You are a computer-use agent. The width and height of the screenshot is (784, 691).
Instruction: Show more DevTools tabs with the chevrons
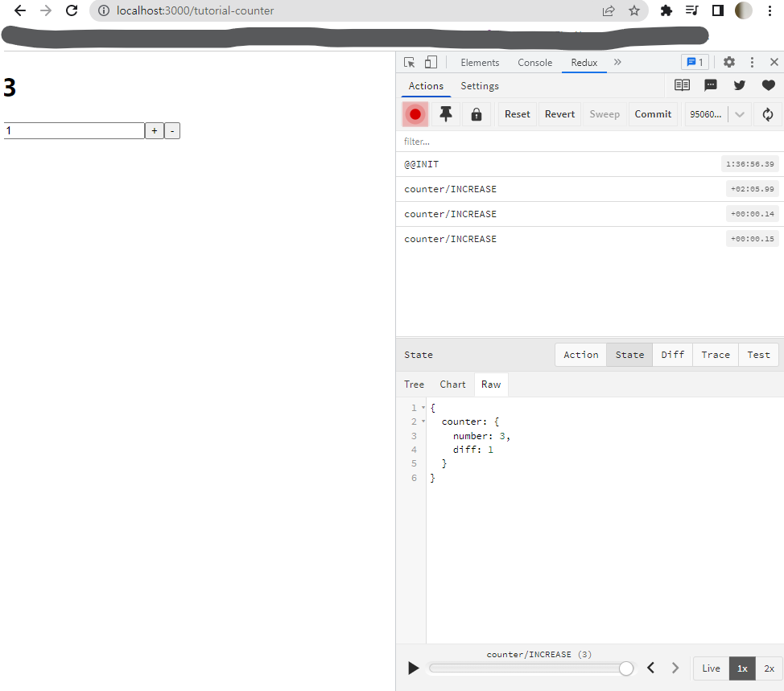coord(617,62)
